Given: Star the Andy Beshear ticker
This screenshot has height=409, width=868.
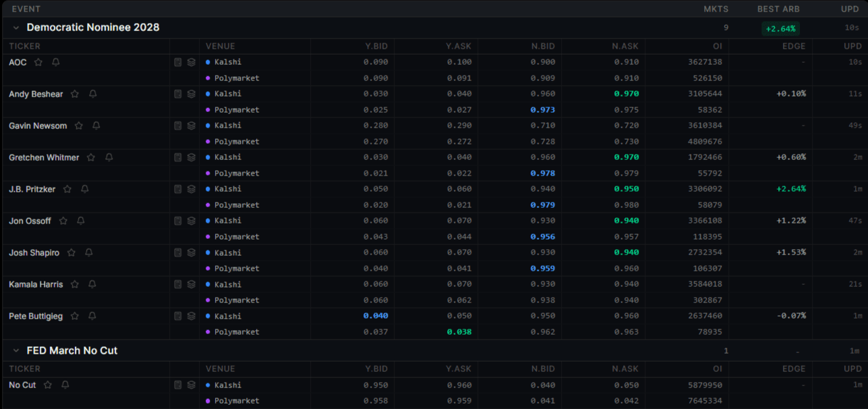Looking at the screenshot, I should [75, 94].
